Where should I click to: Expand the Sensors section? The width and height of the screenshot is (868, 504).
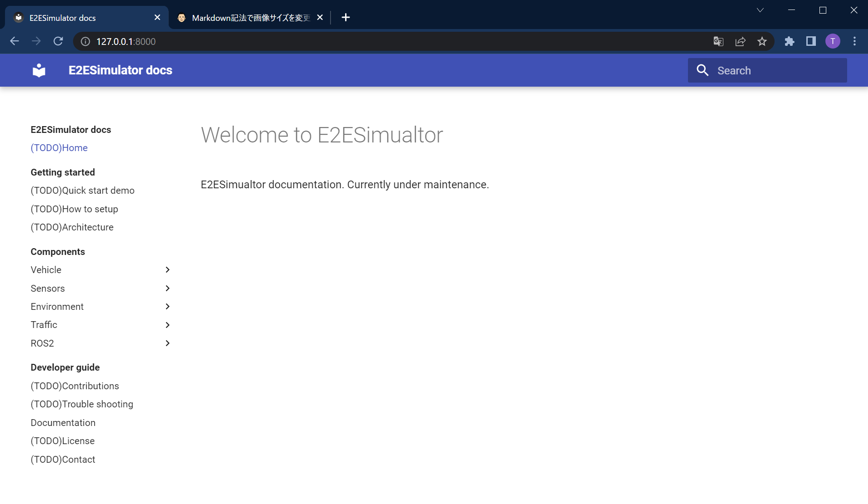click(x=167, y=289)
